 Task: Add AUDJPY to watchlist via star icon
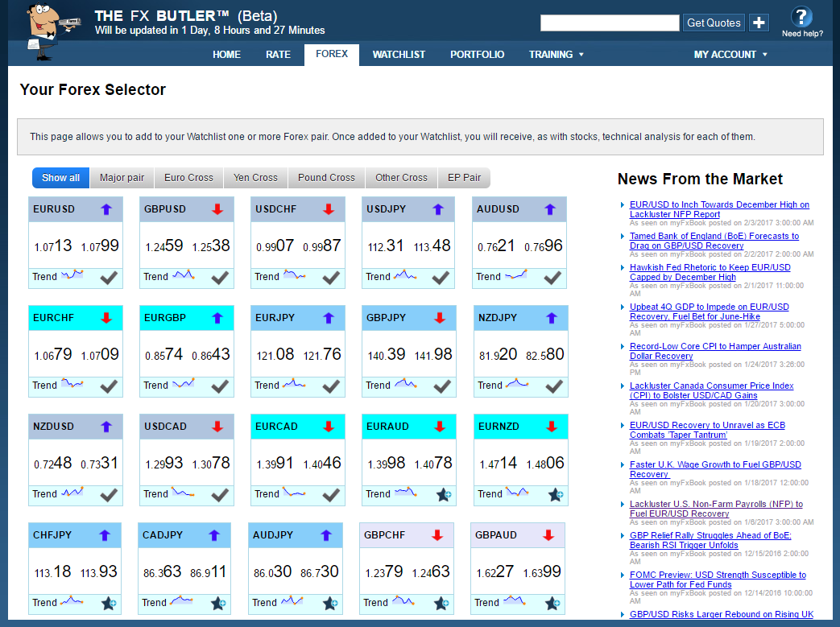click(330, 604)
